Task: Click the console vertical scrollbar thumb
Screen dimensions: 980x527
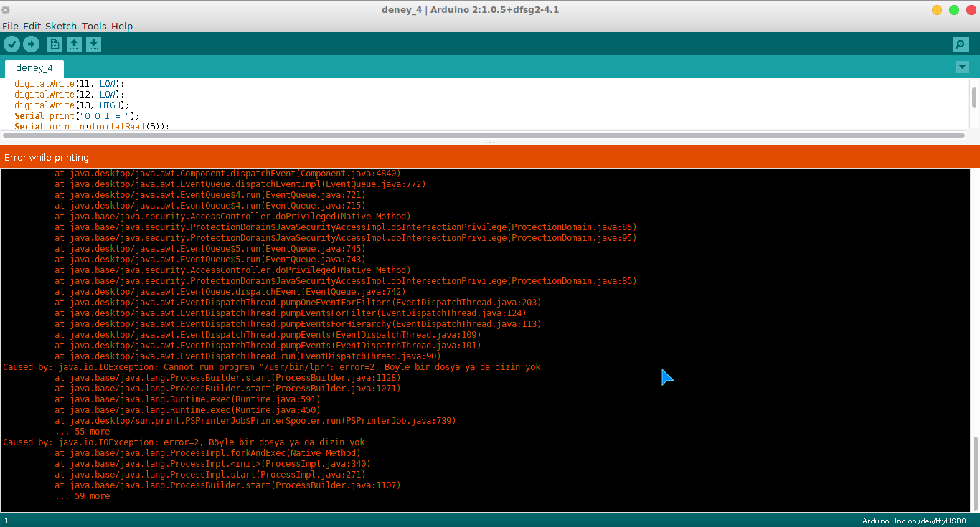Action: coord(974,473)
